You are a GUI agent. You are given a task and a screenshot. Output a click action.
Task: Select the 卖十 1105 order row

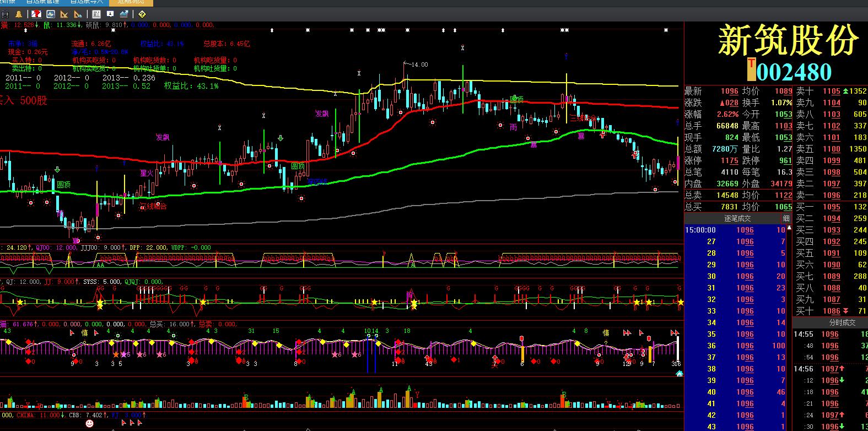831,91
